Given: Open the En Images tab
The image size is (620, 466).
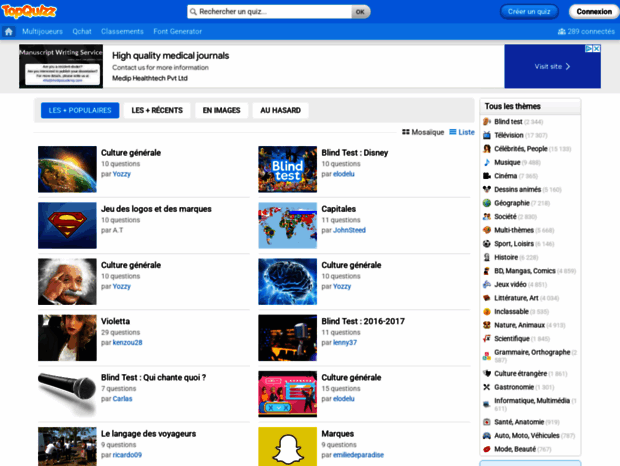Looking at the screenshot, I should click(x=221, y=111).
